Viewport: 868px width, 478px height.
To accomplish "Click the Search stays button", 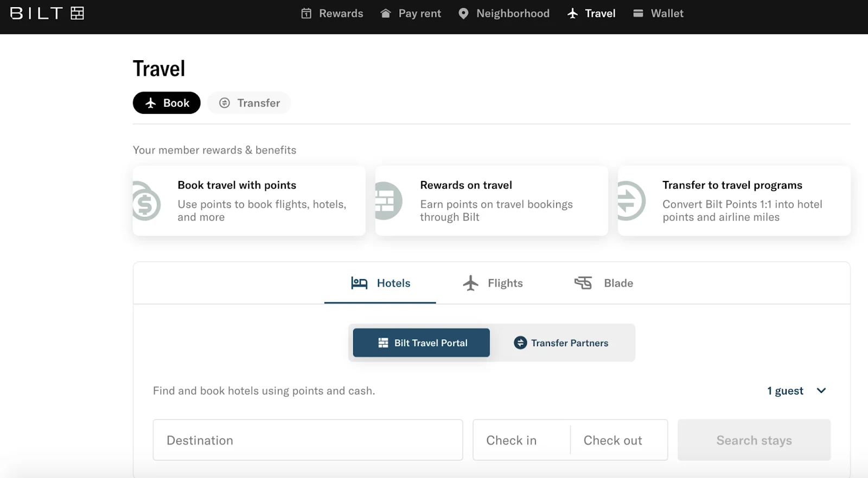I will tap(754, 440).
